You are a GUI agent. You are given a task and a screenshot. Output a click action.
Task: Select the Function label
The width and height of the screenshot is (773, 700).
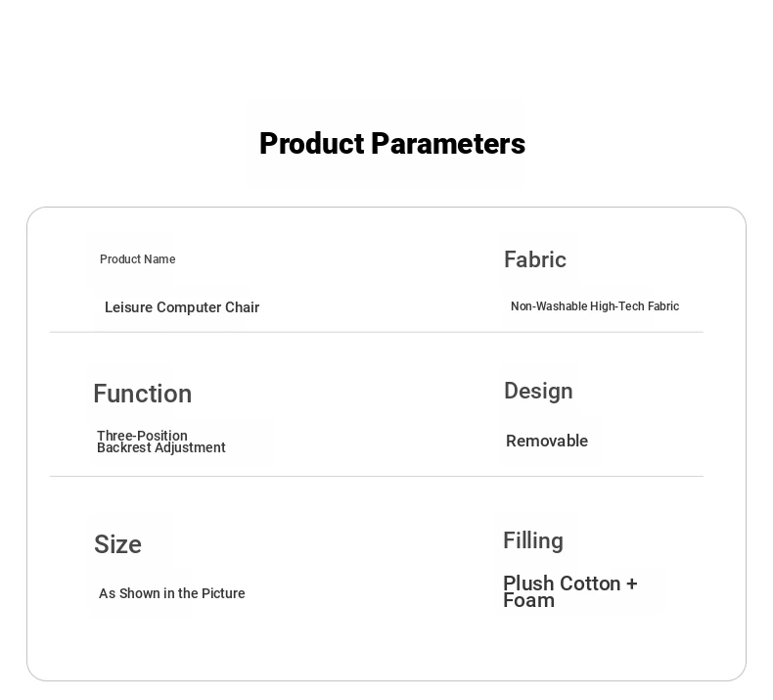click(x=143, y=394)
